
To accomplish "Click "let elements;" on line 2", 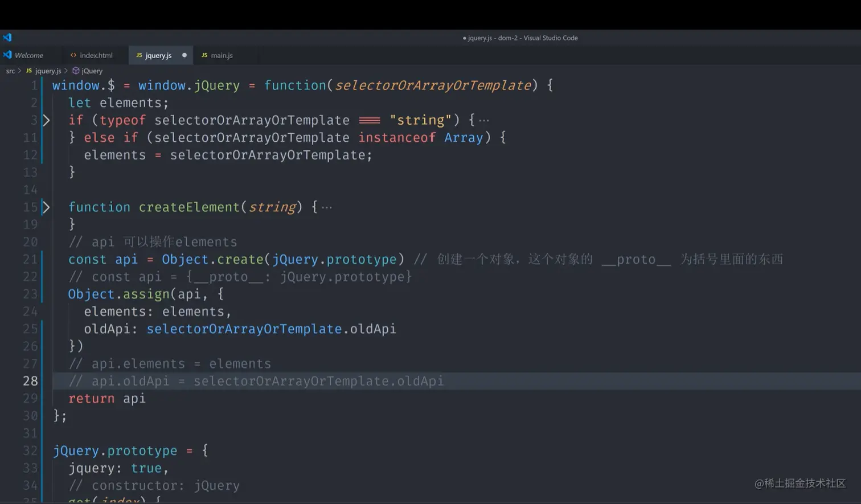I will point(118,103).
